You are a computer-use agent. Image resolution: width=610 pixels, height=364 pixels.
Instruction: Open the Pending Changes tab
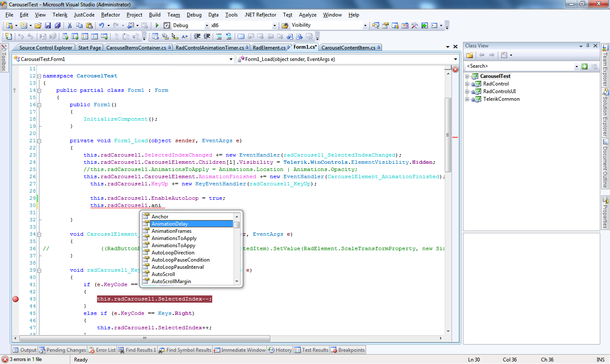pos(62,350)
